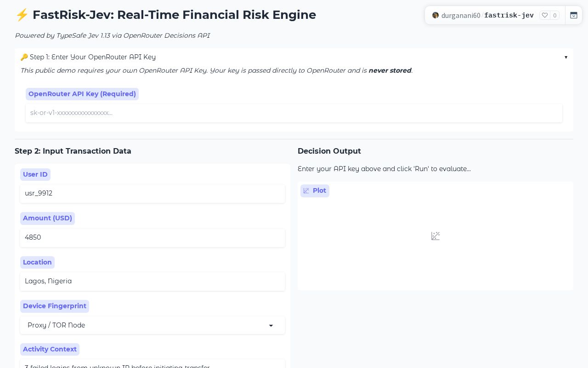This screenshot has height=368, width=588.
Task: Collapse the Step 1 API Key accordion arrow
Action: coord(566,57)
